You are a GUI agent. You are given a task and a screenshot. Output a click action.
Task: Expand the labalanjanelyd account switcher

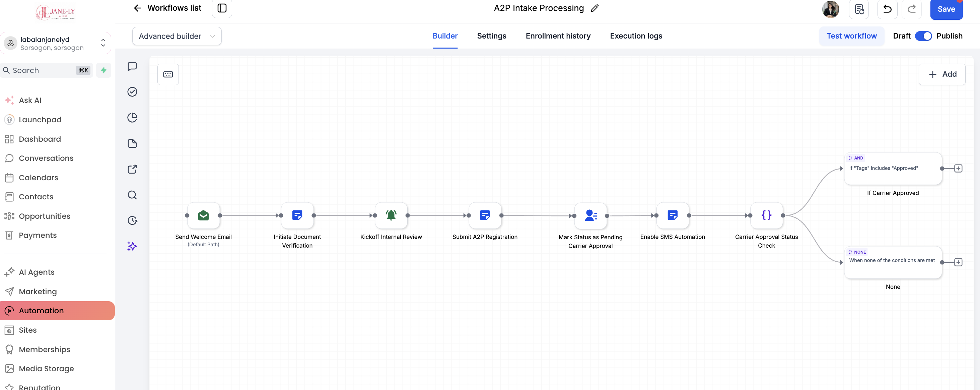coord(56,43)
